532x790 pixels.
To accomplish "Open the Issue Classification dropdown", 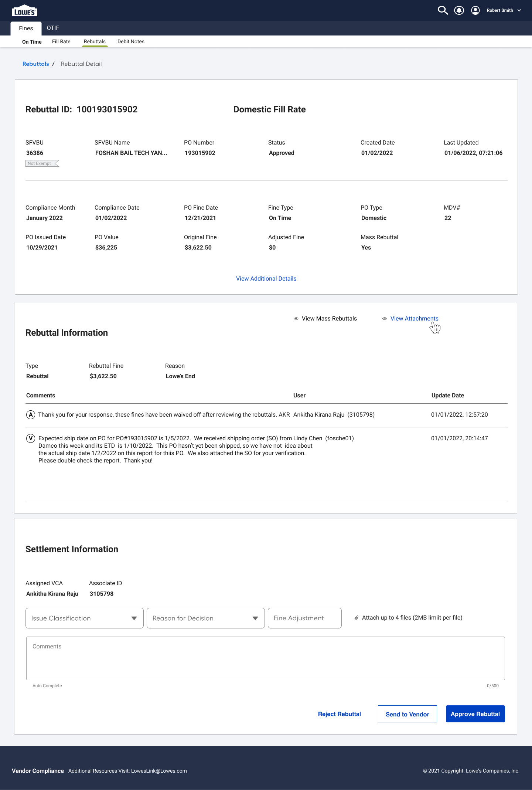I will pyautogui.click(x=85, y=618).
